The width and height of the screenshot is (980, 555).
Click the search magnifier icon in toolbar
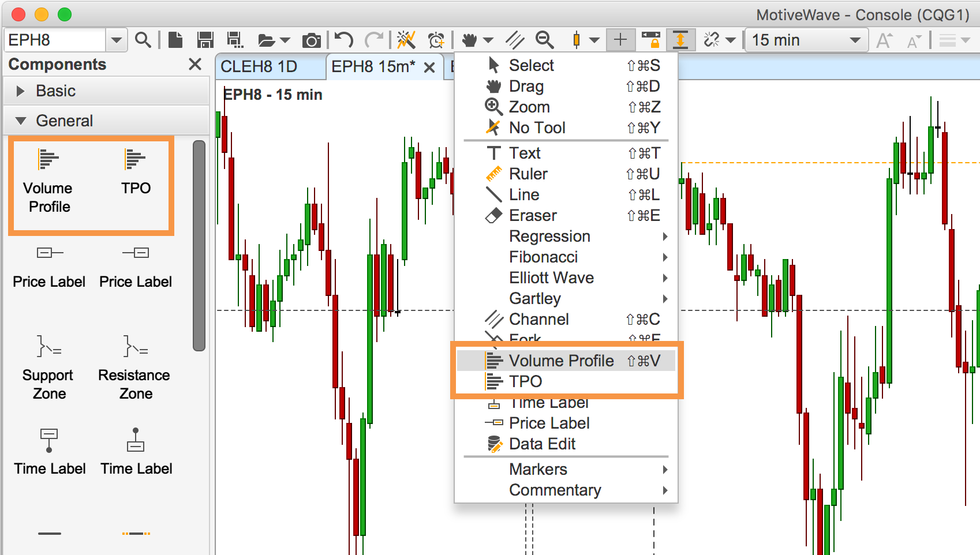143,40
